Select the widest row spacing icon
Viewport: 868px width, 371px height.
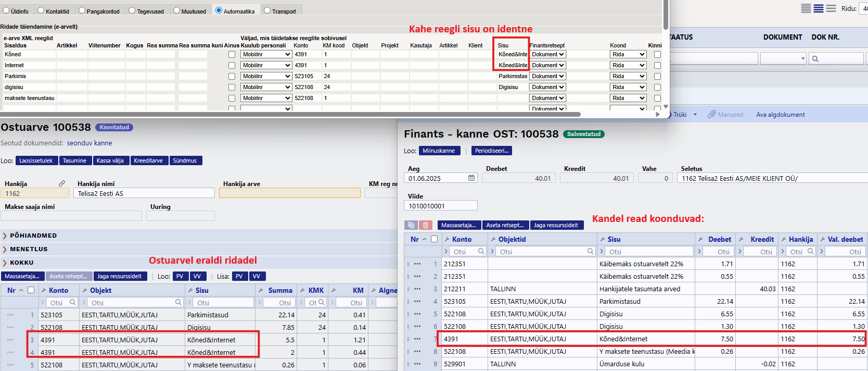(831, 8)
